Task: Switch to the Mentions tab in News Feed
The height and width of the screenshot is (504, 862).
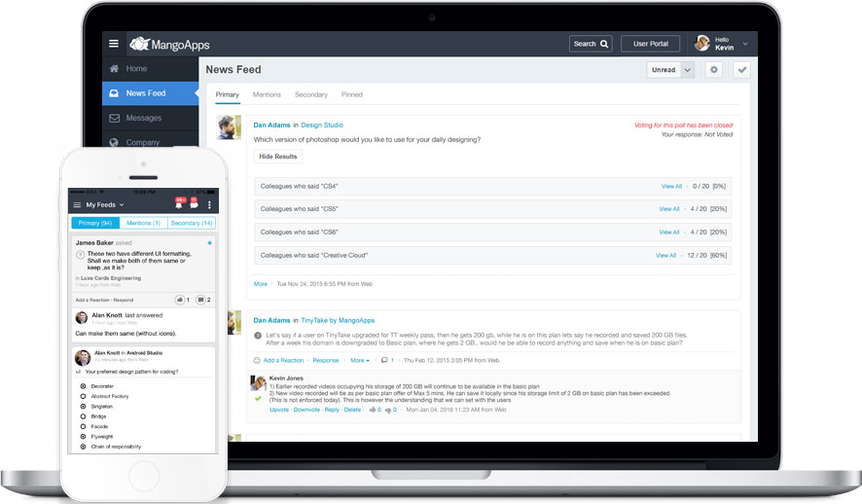Action: 267,94
